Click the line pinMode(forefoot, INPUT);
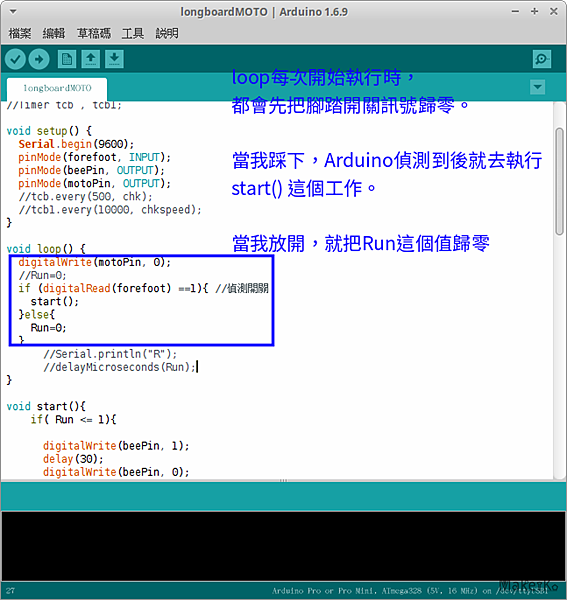567x600 pixels. pos(94,157)
